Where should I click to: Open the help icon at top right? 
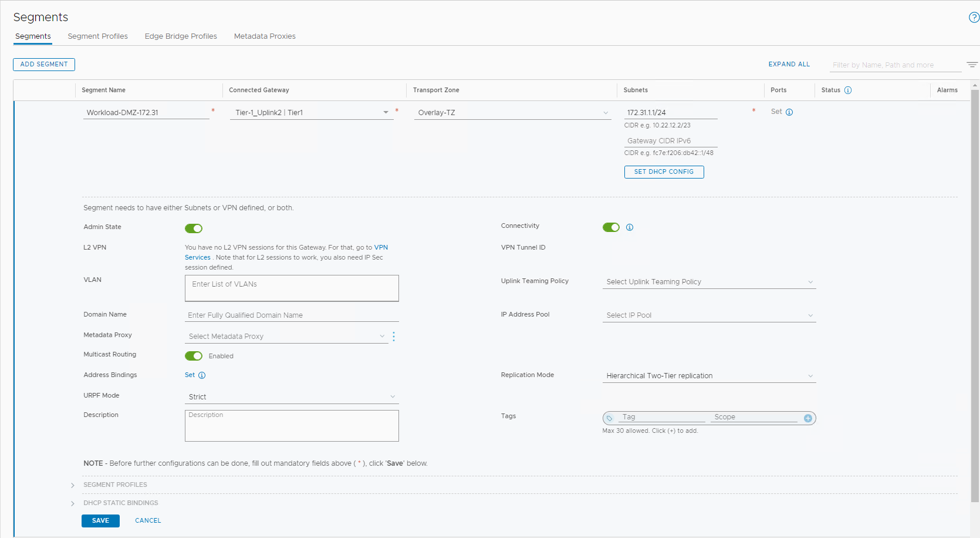(973, 18)
